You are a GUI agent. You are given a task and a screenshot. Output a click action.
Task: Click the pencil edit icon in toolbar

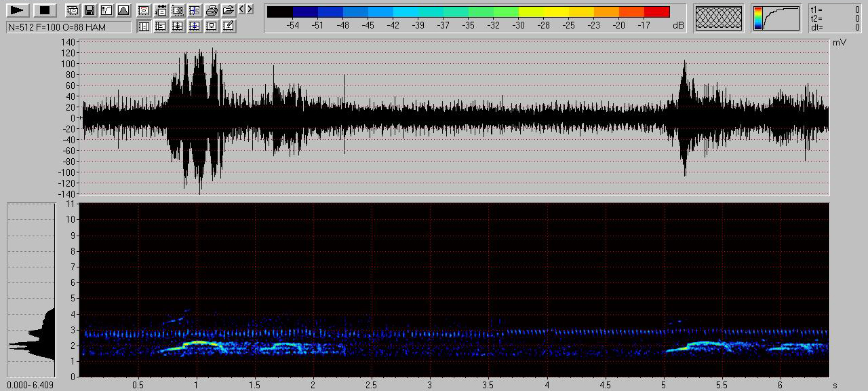[x=229, y=26]
